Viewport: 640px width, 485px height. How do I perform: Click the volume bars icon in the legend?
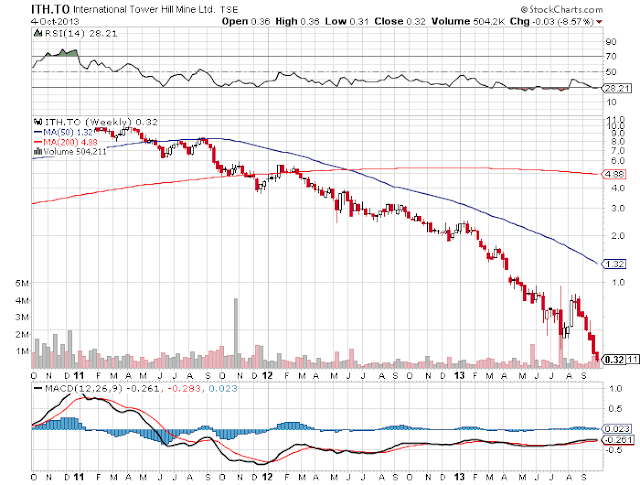point(38,151)
